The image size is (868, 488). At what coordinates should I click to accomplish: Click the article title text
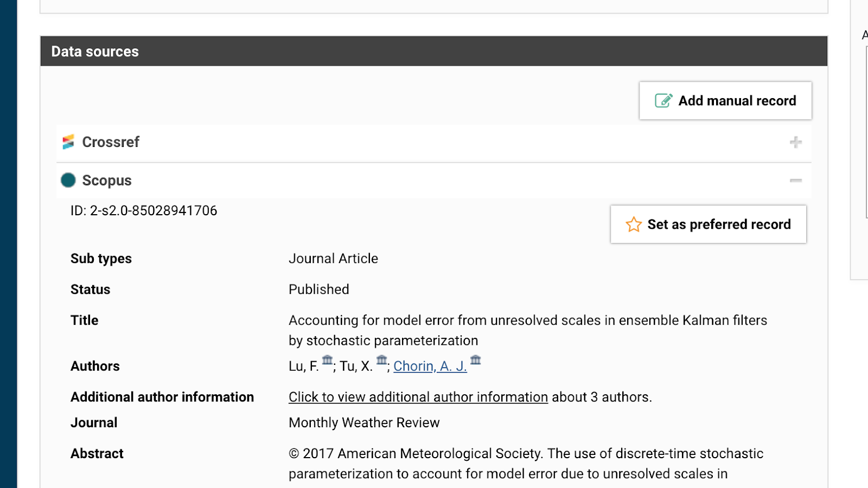[527, 321]
